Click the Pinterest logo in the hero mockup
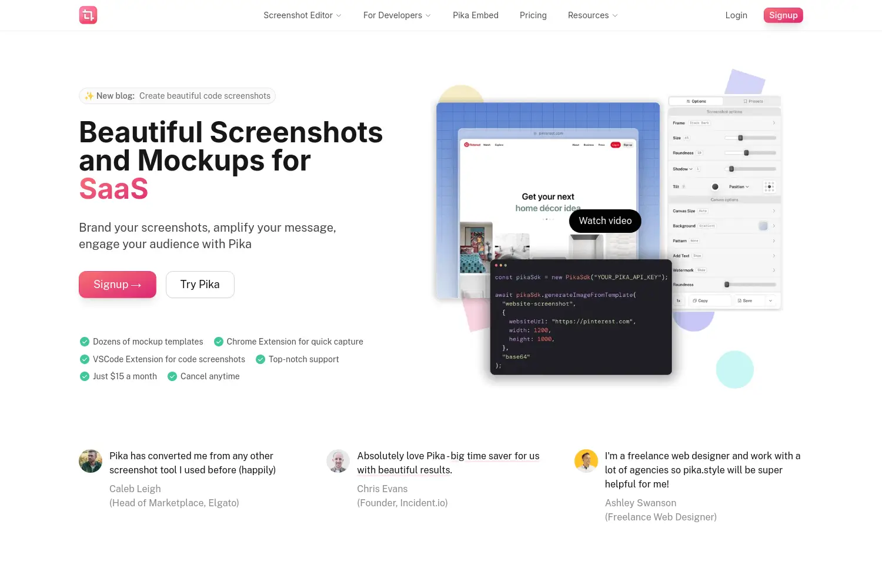The height and width of the screenshot is (588, 882). pyautogui.click(x=472, y=145)
